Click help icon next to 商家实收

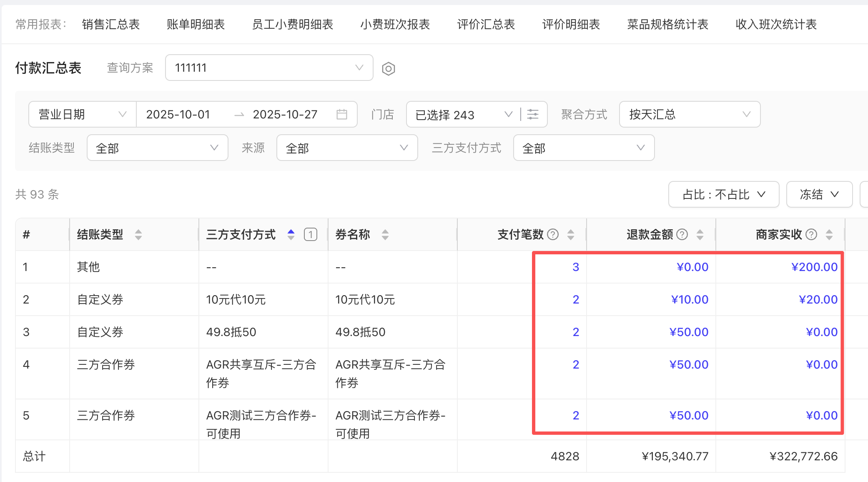click(x=811, y=234)
